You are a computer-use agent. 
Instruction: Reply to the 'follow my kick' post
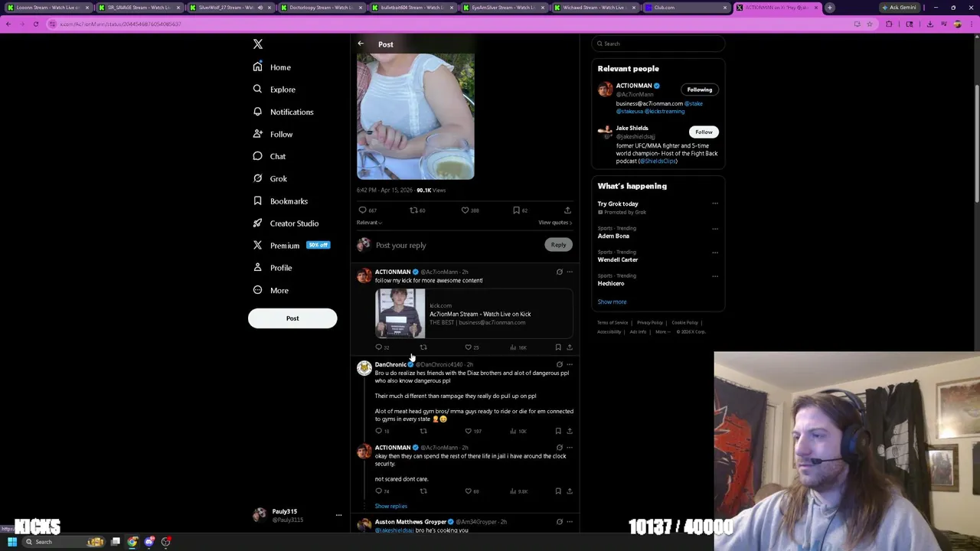(381, 347)
